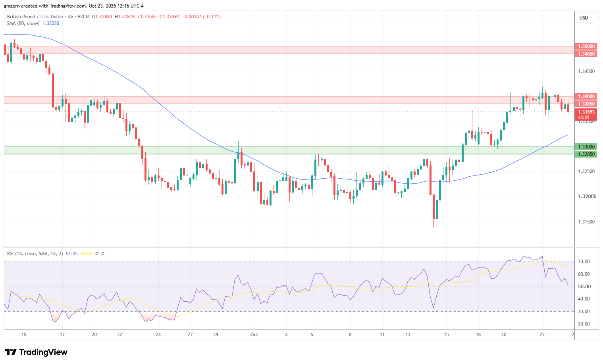Image resolution: width=603 pixels, height=364 pixels.
Task: Click the RSI value 51.05
Action: pyautogui.click(x=72, y=254)
